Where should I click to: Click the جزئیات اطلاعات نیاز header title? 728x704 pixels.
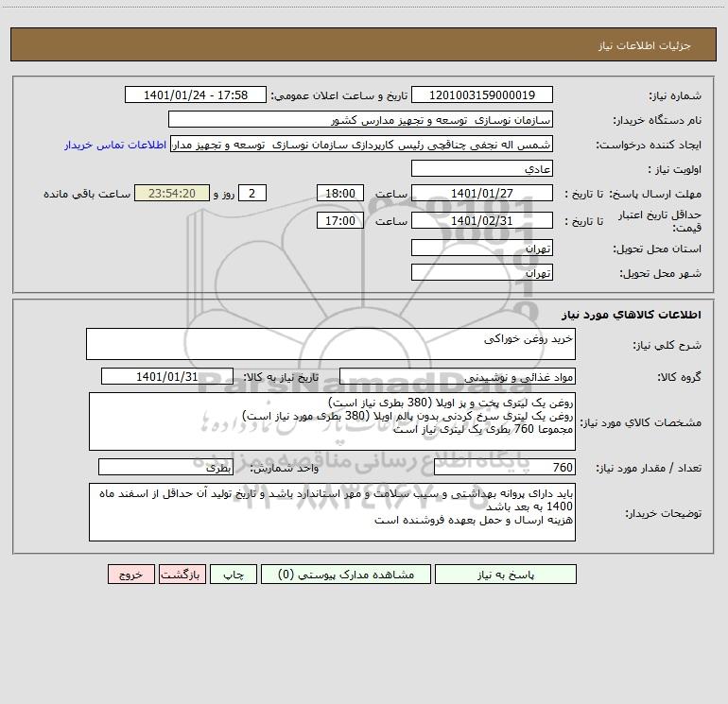[645, 45]
